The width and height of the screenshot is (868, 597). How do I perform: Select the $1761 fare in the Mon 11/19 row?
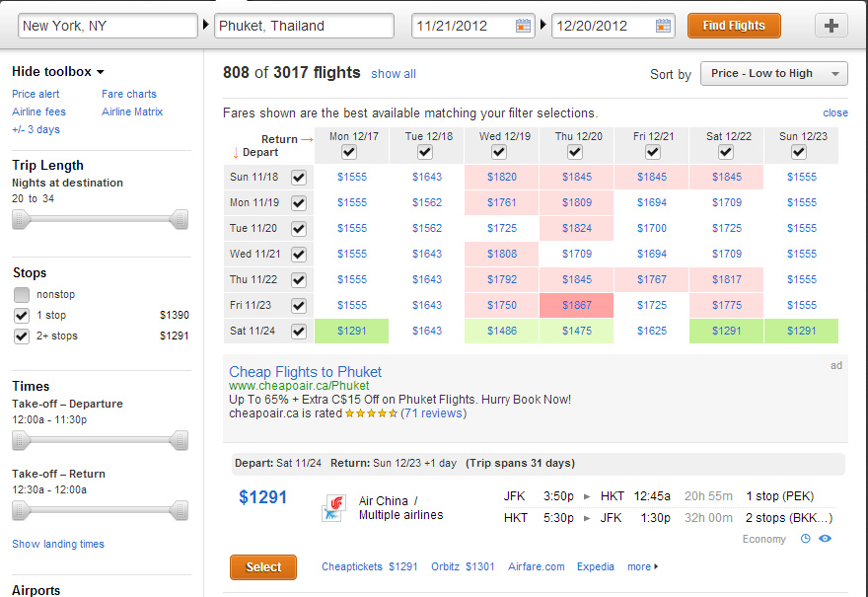click(501, 202)
